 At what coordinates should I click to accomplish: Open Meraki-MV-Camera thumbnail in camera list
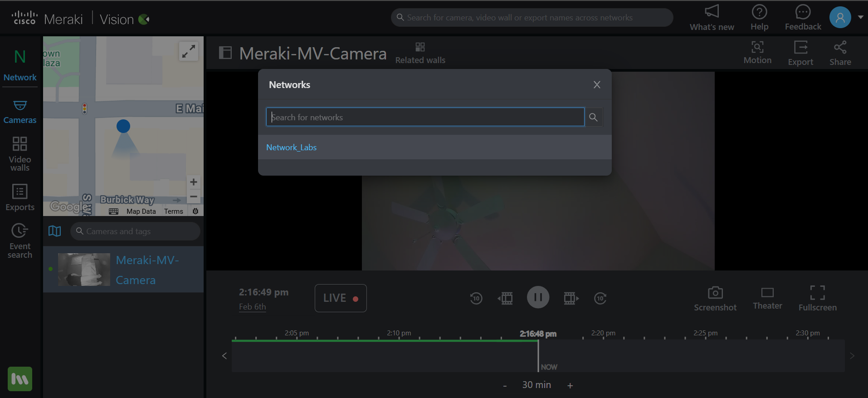click(84, 270)
